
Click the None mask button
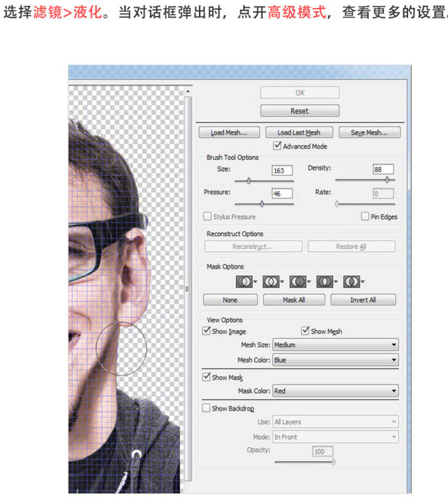[x=230, y=300]
